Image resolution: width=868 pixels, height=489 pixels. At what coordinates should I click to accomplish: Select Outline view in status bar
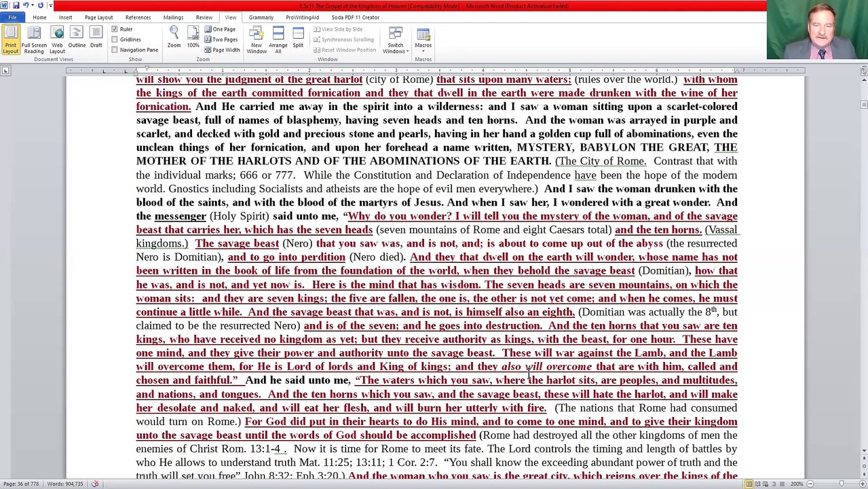(x=775, y=484)
